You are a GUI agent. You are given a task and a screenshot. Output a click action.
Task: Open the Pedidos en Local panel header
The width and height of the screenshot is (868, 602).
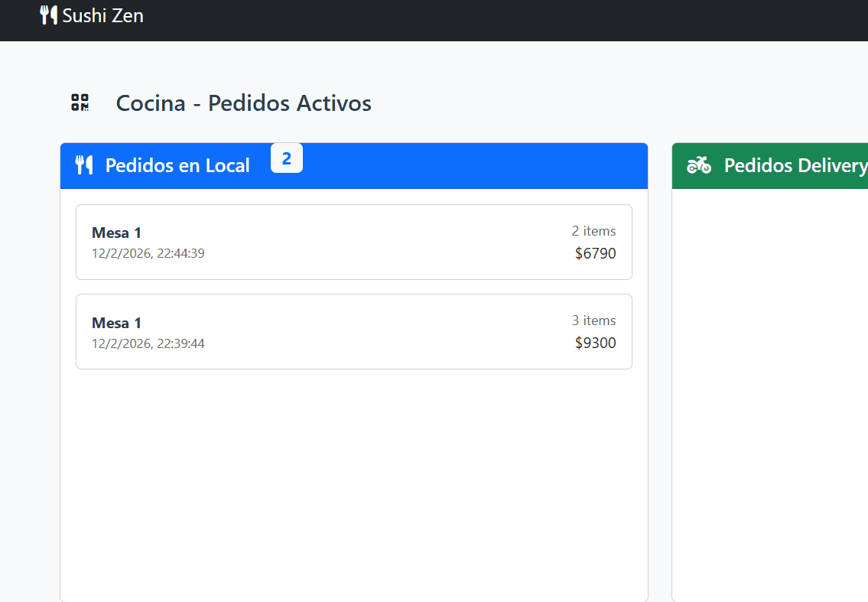(178, 165)
